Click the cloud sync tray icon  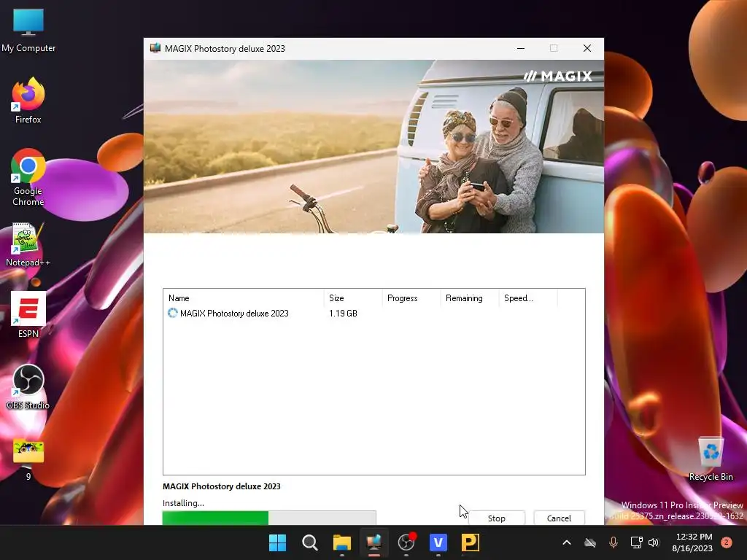590,542
